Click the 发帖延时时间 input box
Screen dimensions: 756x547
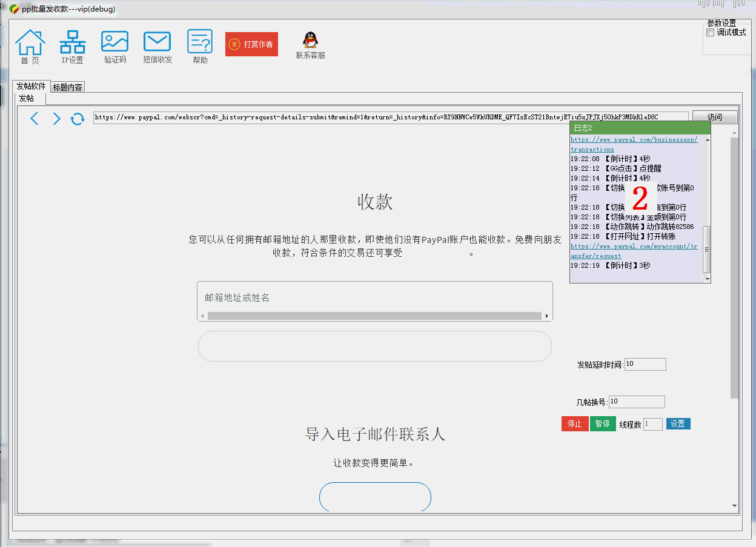tap(645, 364)
